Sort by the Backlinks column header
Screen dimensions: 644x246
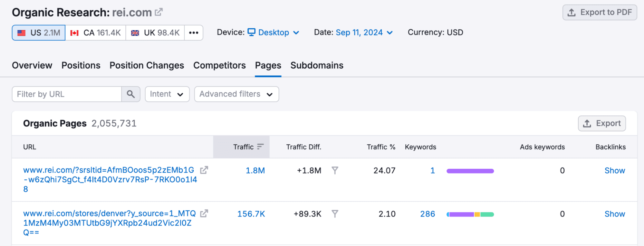tap(610, 147)
